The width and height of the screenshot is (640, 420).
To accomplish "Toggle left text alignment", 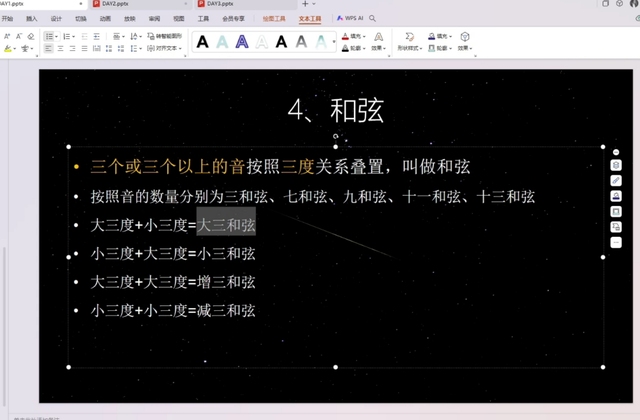I will [47, 48].
